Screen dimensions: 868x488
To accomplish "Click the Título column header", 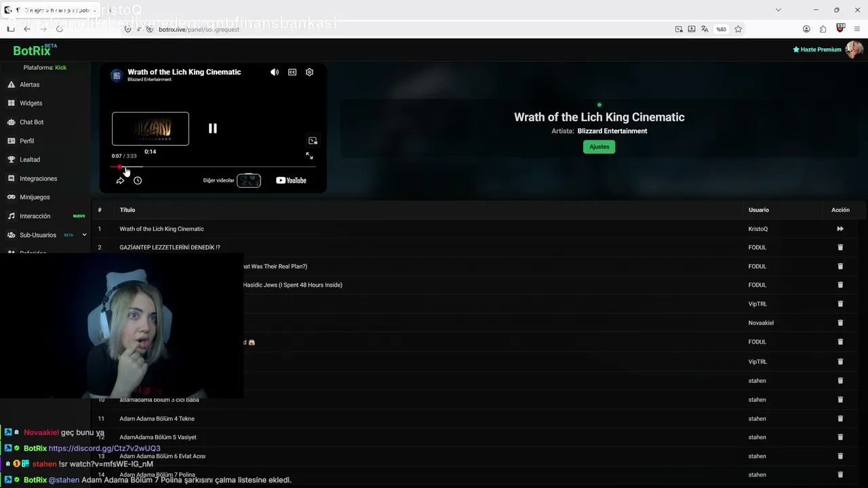I will tap(127, 210).
